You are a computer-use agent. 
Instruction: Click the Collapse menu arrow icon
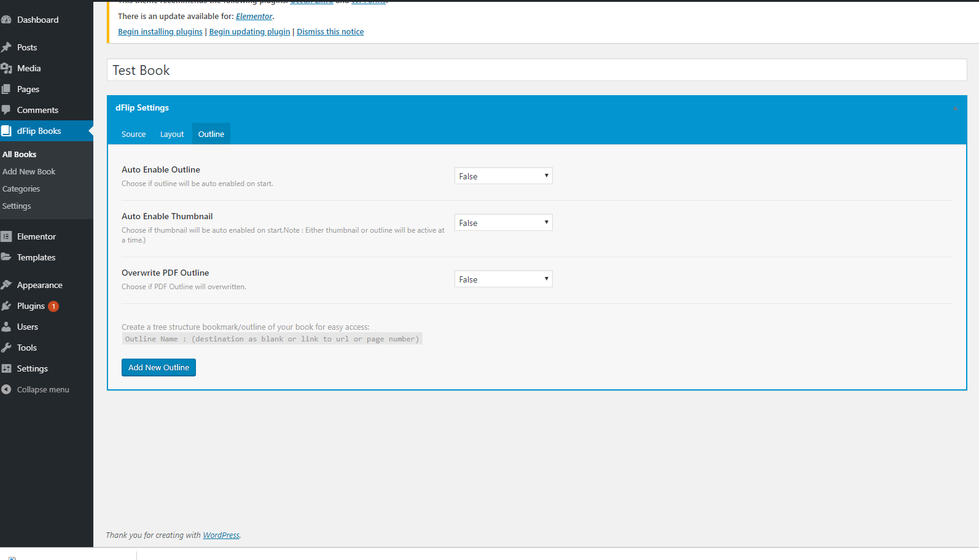(6, 389)
